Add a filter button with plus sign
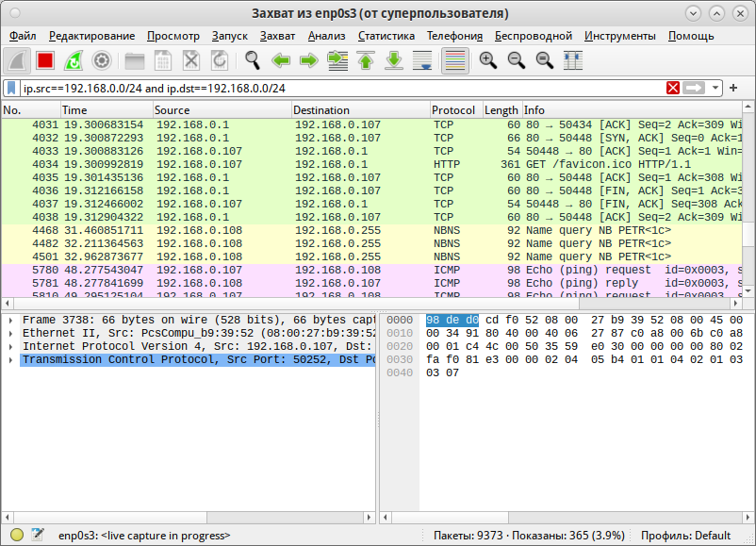Image resolution: width=756 pixels, height=546 pixels. tap(733, 88)
